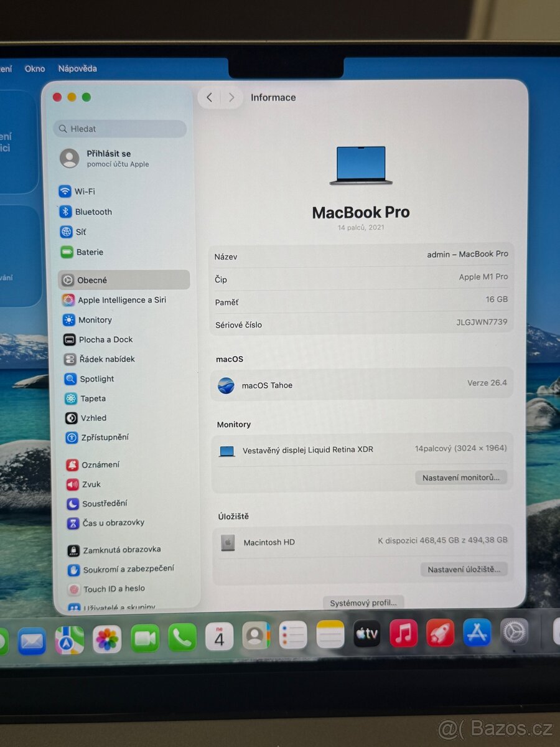The height and width of the screenshot is (747, 560).
Task: Launch Reminders from the Dock
Action: (292, 635)
